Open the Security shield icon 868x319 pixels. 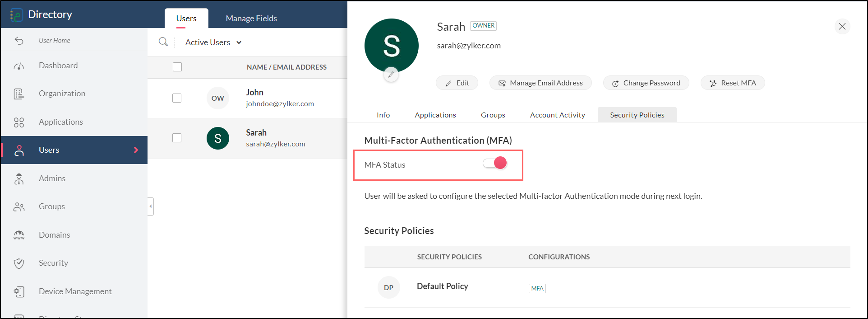(x=19, y=263)
